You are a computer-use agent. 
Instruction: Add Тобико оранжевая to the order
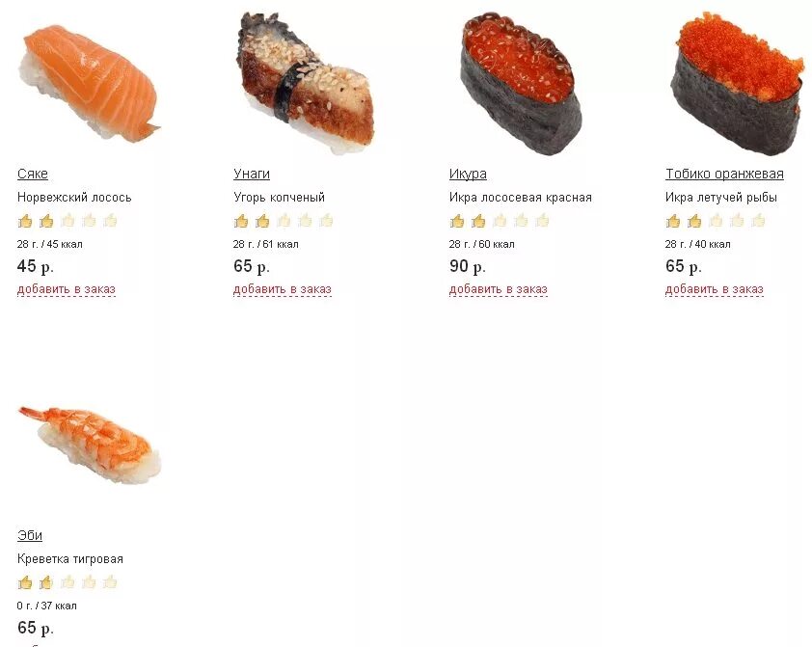click(715, 289)
